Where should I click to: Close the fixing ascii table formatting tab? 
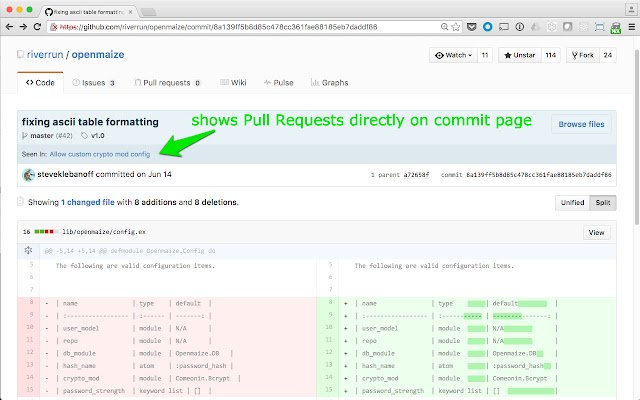[x=130, y=12]
